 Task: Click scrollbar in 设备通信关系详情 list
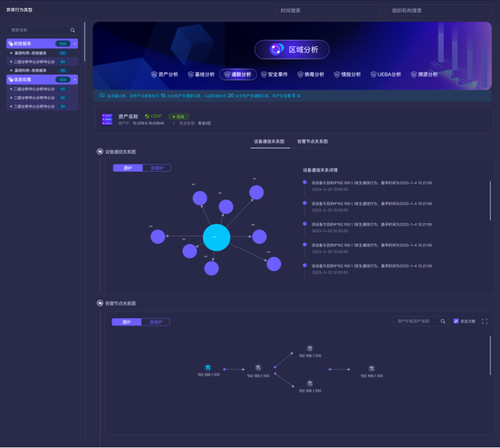tap(490, 201)
